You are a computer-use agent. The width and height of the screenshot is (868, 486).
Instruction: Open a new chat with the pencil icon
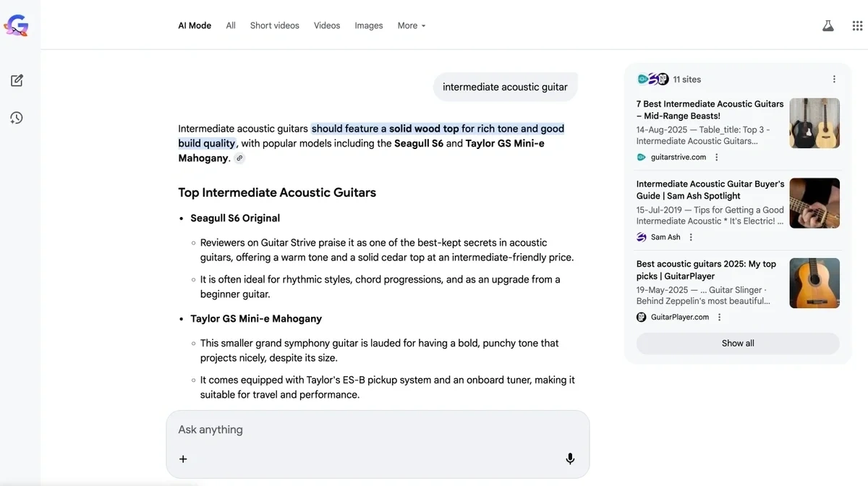pos(17,80)
